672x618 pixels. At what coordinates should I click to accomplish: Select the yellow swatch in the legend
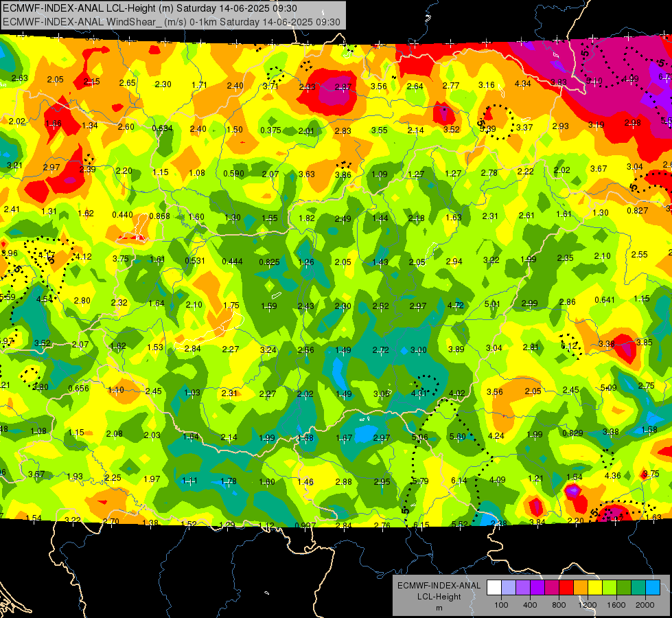pos(595,588)
